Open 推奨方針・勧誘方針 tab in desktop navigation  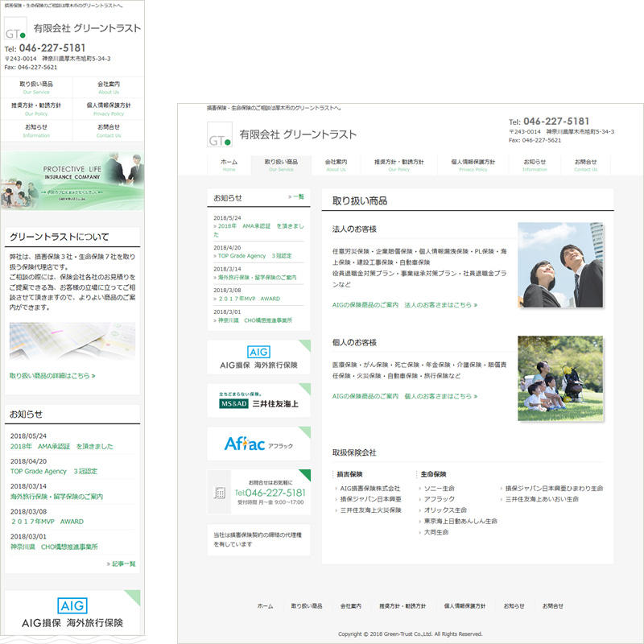(398, 165)
